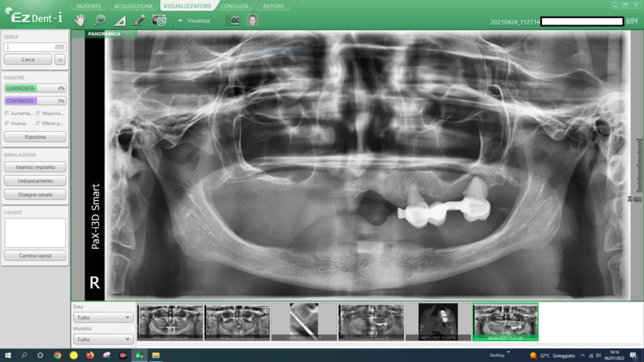Toggle the Inverso checkbox
This screenshot has width=644, height=362.
7,123
